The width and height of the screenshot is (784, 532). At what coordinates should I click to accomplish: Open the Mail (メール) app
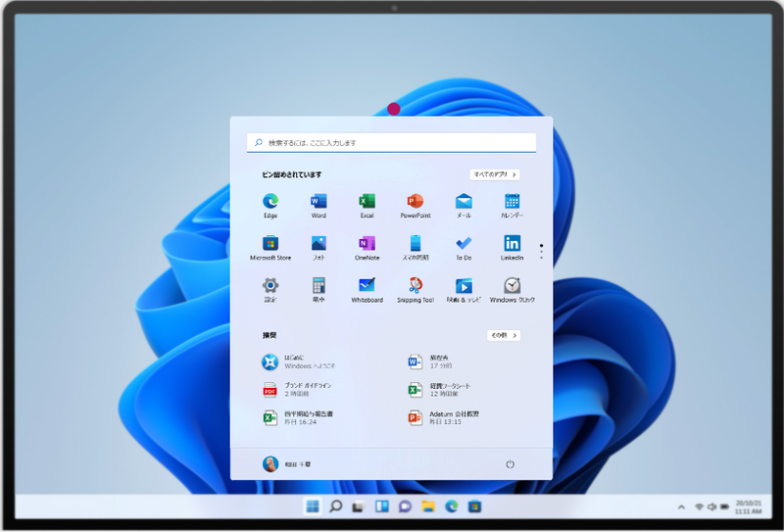pos(464,206)
